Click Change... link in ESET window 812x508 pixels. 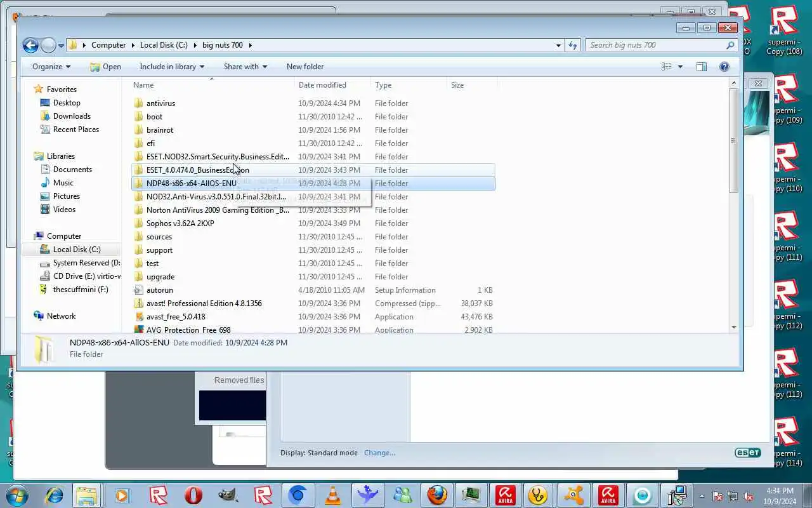click(x=379, y=453)
